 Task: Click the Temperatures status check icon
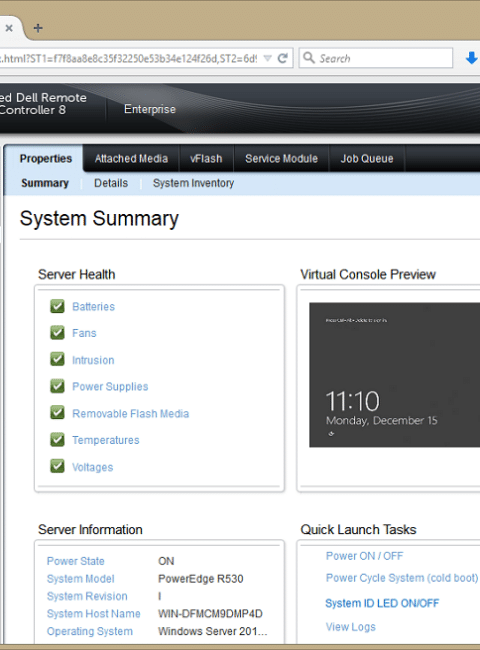click(x=57, y=439)
